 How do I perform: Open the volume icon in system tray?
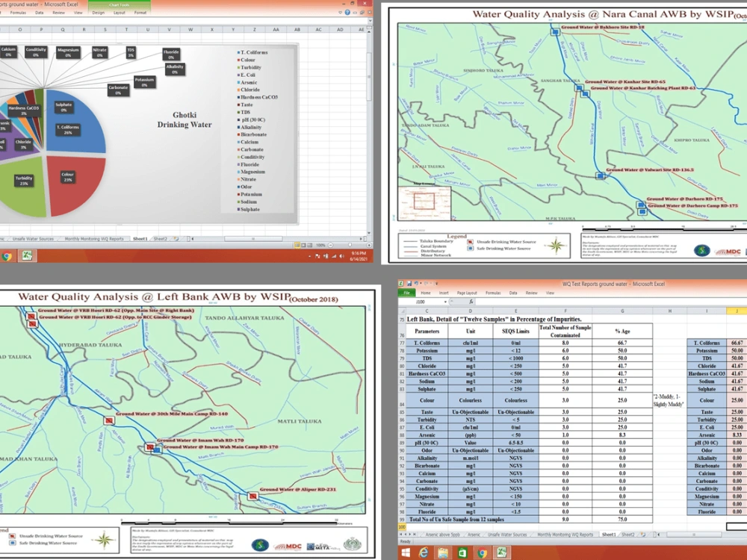coord(341,256)
